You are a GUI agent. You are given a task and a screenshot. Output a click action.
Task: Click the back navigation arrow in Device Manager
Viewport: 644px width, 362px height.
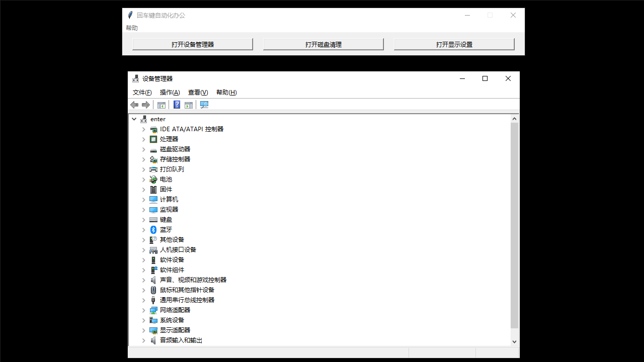tap(134, 105)
